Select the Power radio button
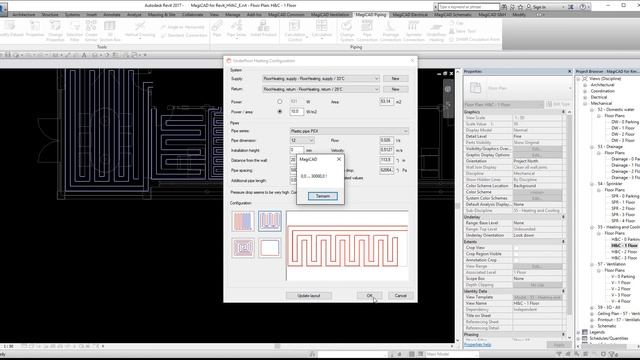Viewport: 640px width, 360px height. (280, 102)
